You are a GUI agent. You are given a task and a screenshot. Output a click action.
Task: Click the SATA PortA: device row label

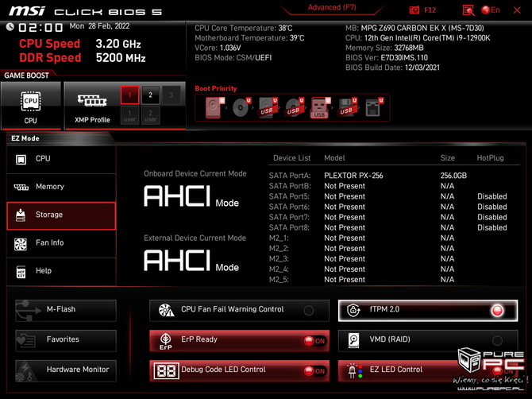pyautogui.click(x=290, y=176)
